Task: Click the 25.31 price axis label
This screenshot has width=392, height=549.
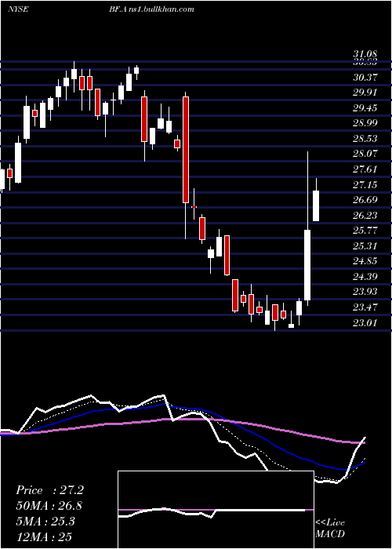Action: coord(365,245)
